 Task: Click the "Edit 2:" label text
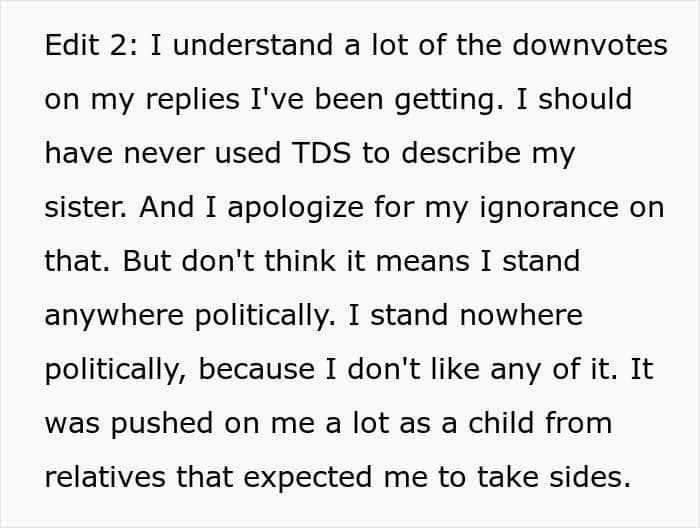(x=89, y=46)
